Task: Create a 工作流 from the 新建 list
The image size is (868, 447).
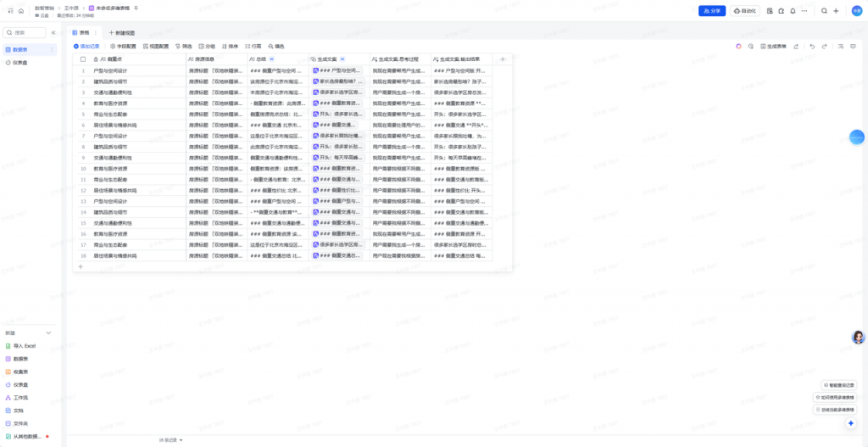Action: pos(17,398)
